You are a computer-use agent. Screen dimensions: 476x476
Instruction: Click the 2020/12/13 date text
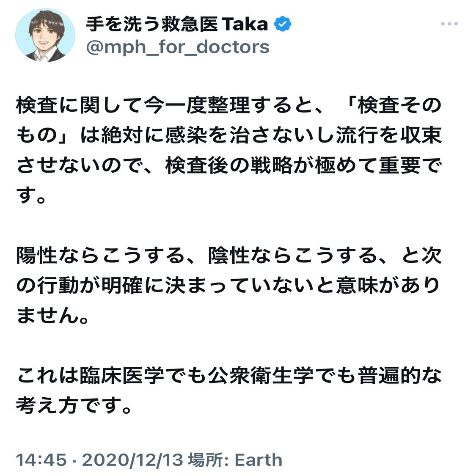tap(133, 460)
